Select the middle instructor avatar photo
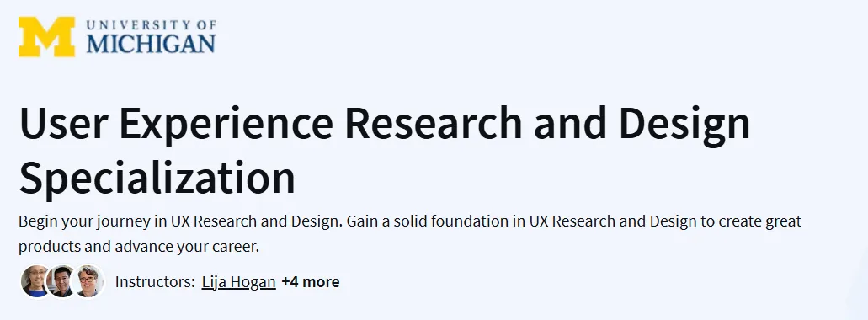 point(61,281)
